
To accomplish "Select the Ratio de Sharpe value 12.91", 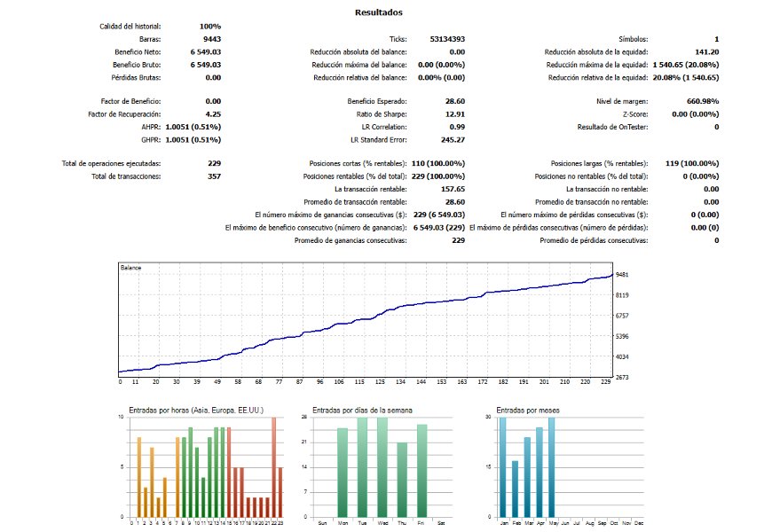I will pos(454,113).
